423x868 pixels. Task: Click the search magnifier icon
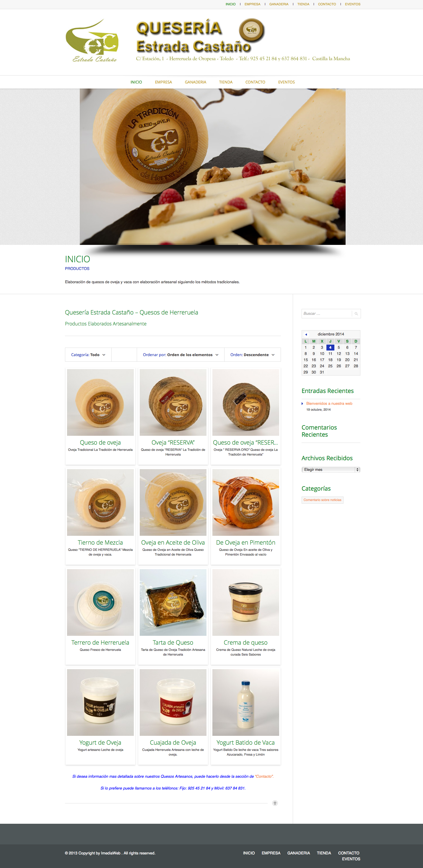[x=356, y=314]
